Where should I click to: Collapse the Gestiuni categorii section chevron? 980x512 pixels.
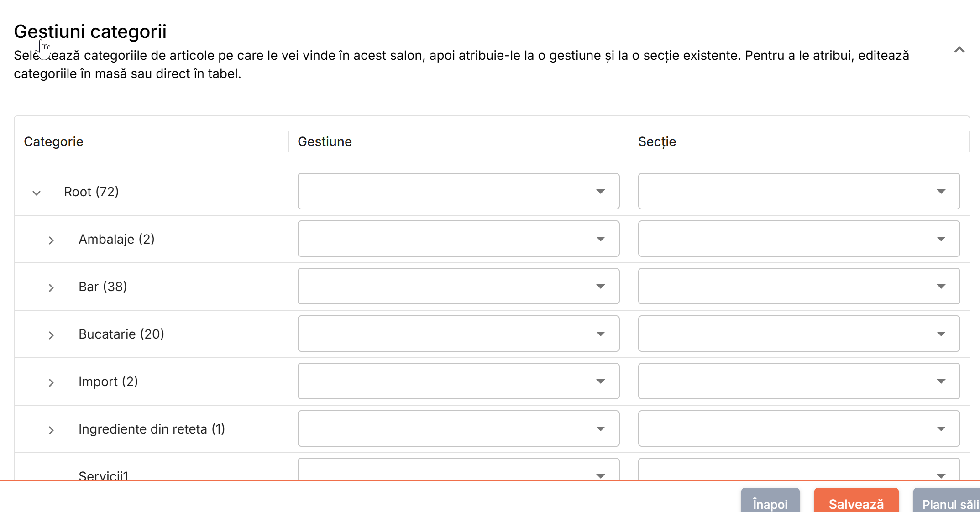959,50
